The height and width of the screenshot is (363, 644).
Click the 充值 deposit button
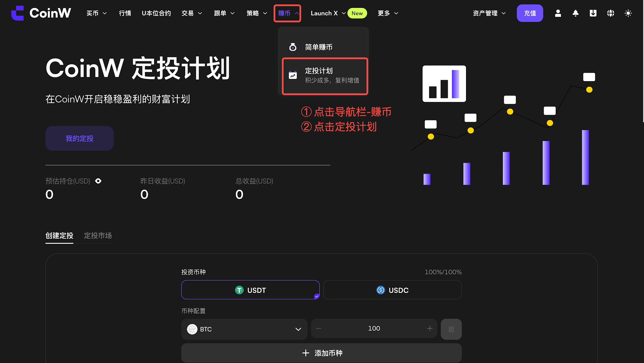(x=530, y=13)
